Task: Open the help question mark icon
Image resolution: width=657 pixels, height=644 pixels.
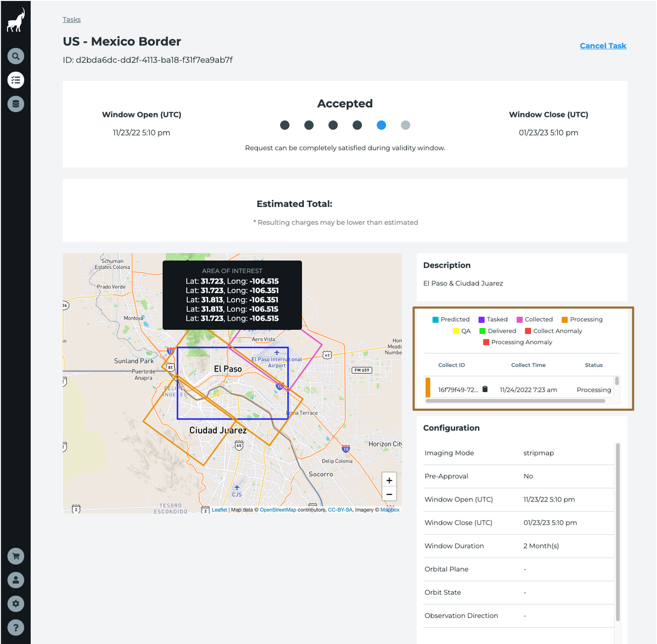Action: [16, 628]
